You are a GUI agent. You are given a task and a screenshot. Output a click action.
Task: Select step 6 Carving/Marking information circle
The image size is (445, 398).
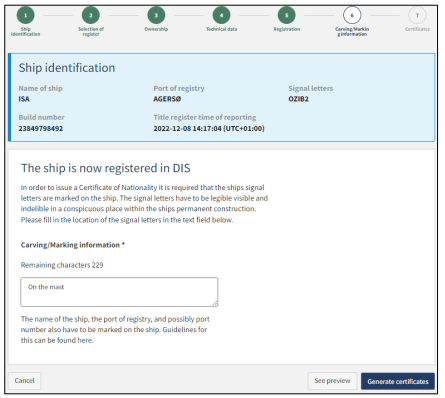[352, 15]
